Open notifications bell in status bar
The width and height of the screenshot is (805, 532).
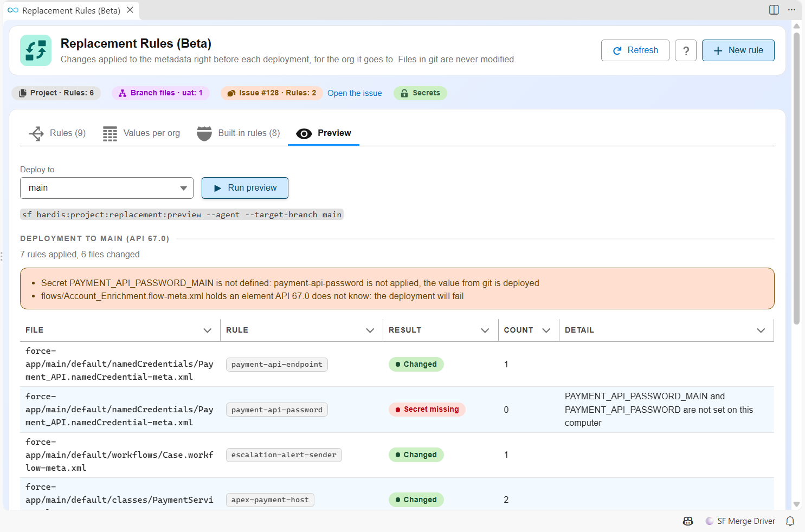click(790, 521)
